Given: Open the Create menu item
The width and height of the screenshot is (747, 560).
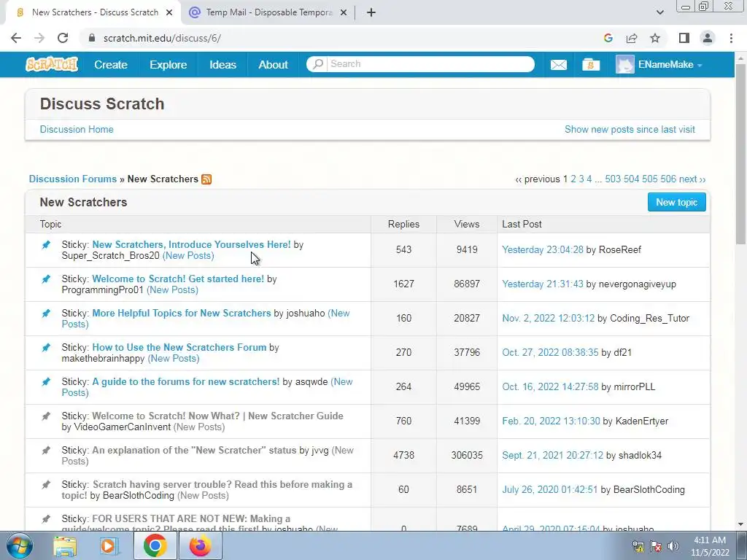Looking at the screenshot, I should (111, 64).
